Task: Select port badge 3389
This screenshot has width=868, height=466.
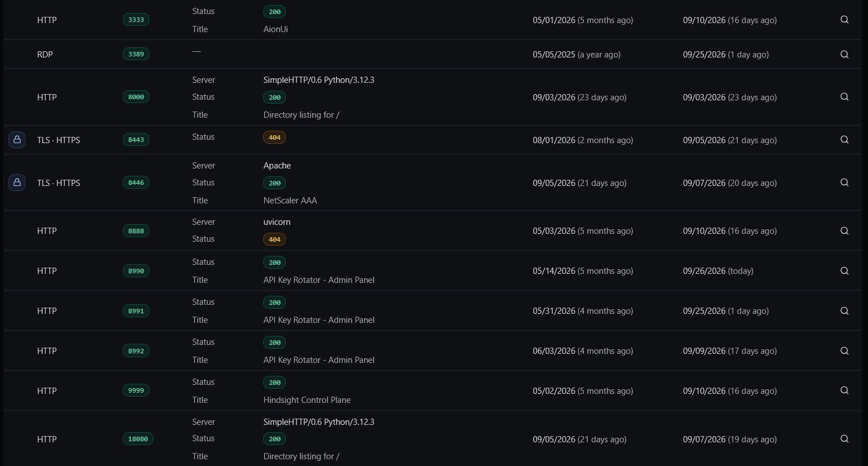Action: [x=136, y=54]
